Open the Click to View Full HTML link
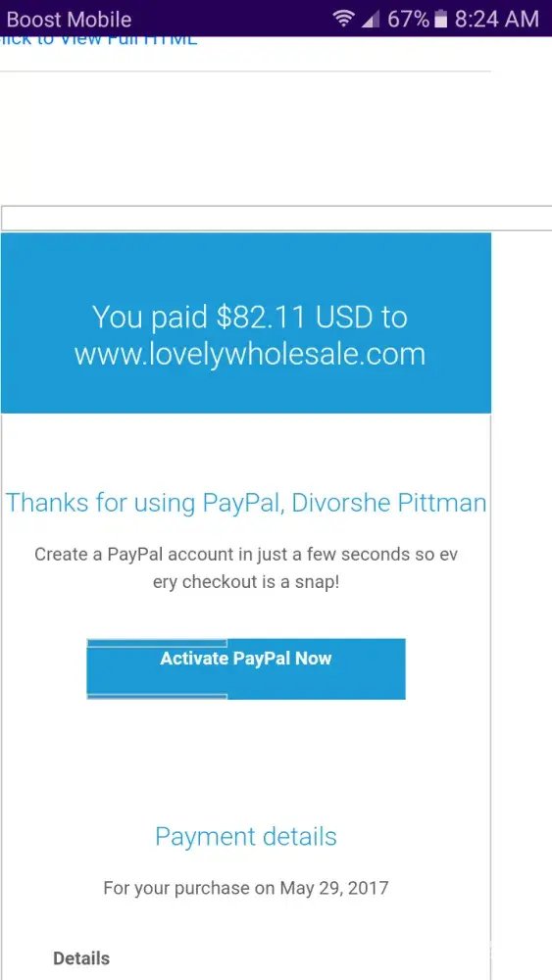552x980 pixels. click(x=98, y=40)
